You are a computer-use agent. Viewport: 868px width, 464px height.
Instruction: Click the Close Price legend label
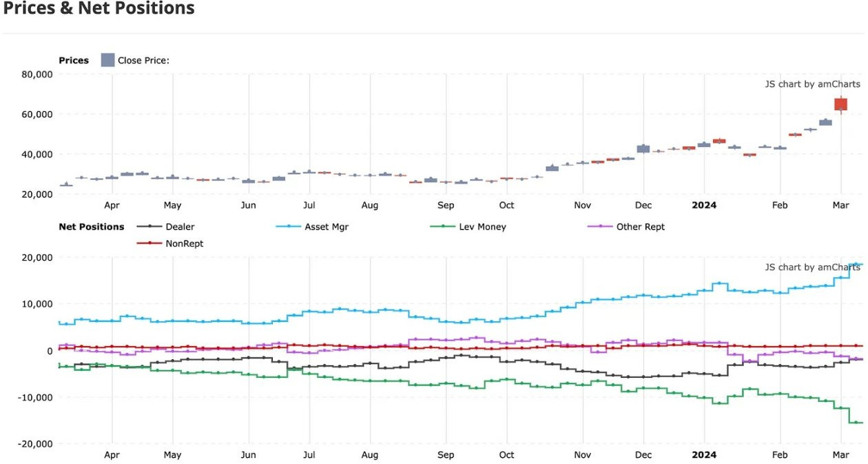(x=143, y=61)
